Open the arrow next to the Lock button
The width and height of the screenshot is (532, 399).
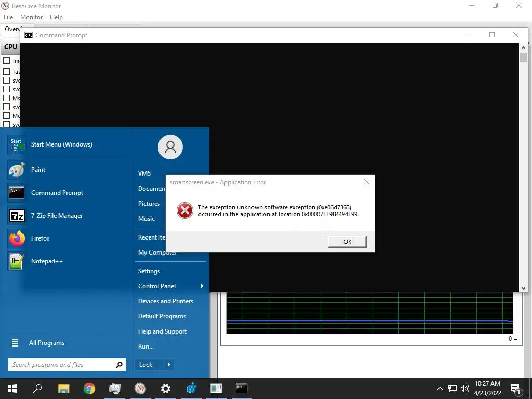[x=169, y=365]
